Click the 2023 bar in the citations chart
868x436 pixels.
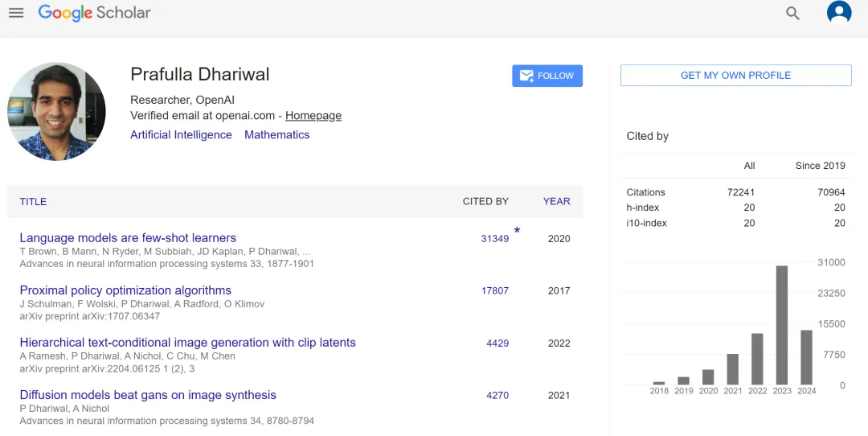(x=782, y=325)
